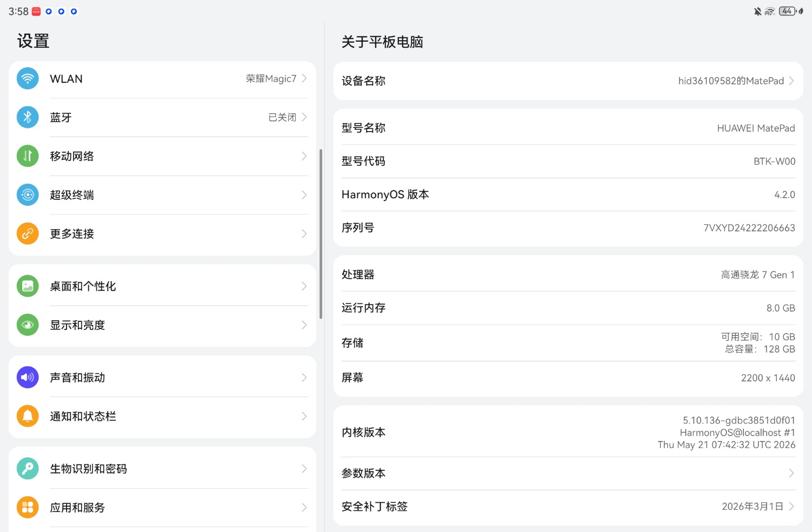Expand the 超级终端 row chevron
The height and width of the screenshot is (532, 812).
(x=304, y=195)
